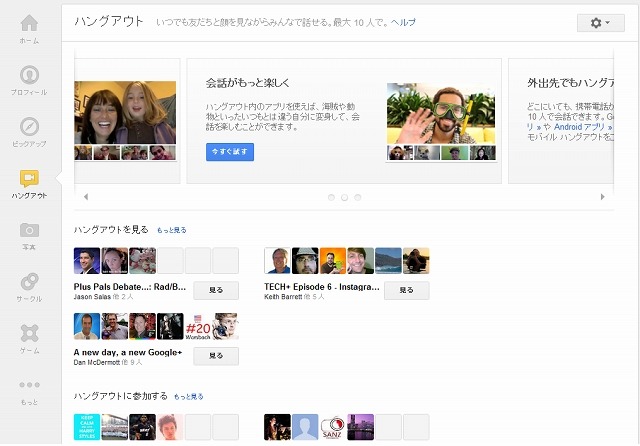Click Jason Salas name link
640x446 pixels.
92,297
